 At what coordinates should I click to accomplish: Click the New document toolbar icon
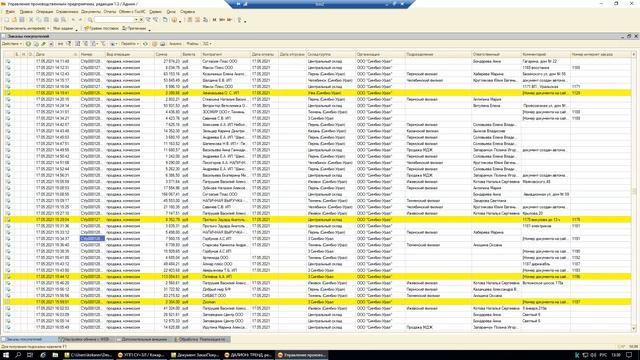coord(7,20)
